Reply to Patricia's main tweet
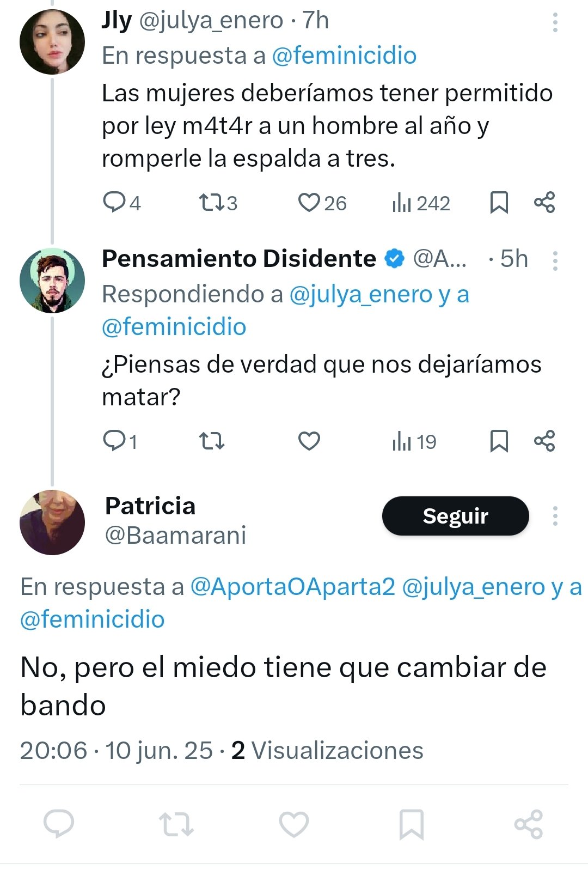588x869 pixels. pos(59,823)
